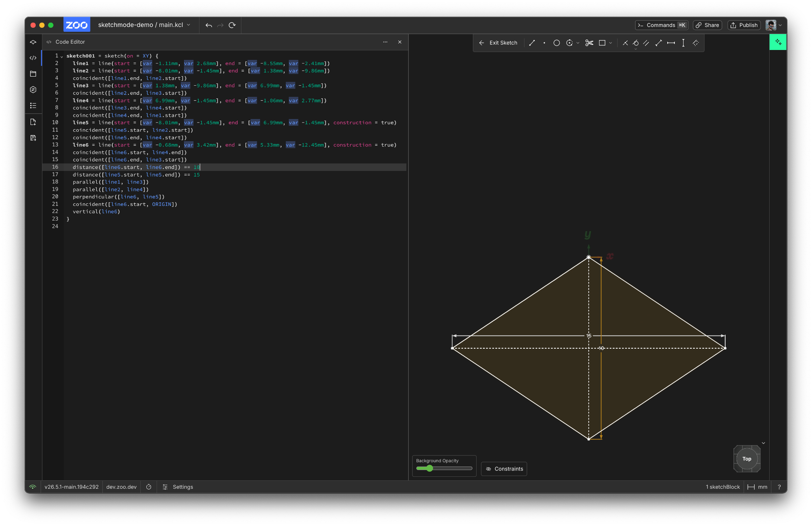
Task: Open help via question mark icon
Action: [x=779, y=487]
